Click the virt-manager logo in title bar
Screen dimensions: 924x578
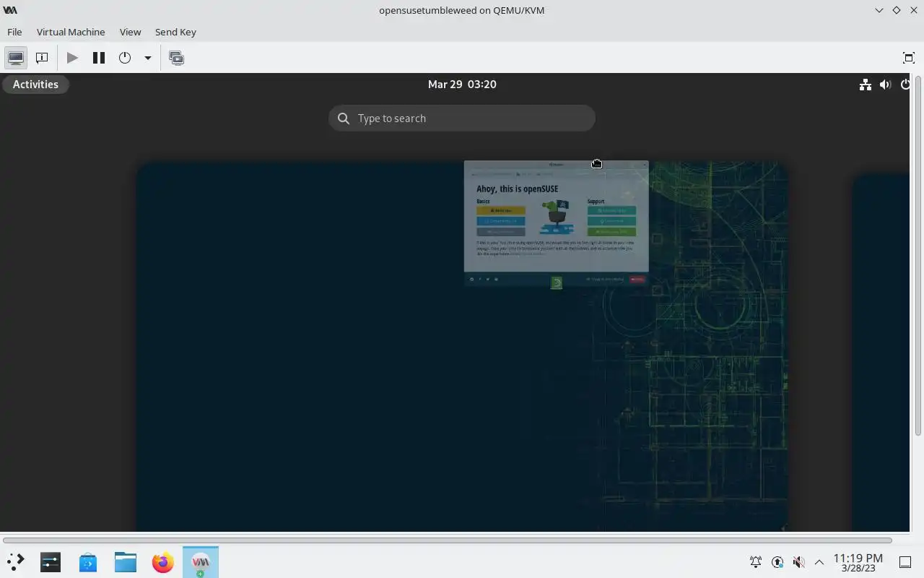click(x=10, y=10)
